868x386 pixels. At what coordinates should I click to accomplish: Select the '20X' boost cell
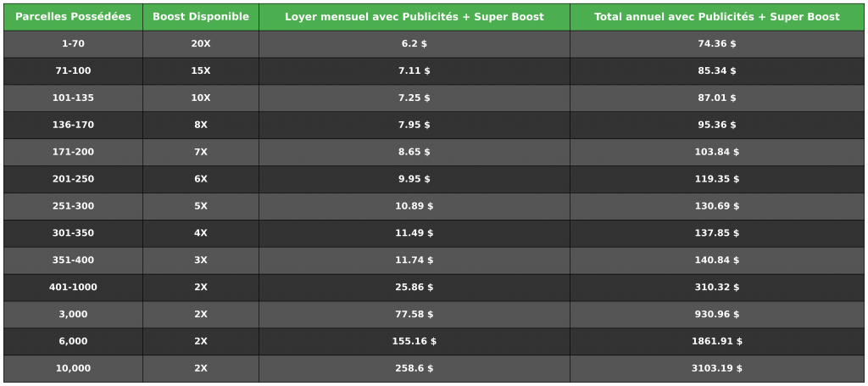pos(201,44)
